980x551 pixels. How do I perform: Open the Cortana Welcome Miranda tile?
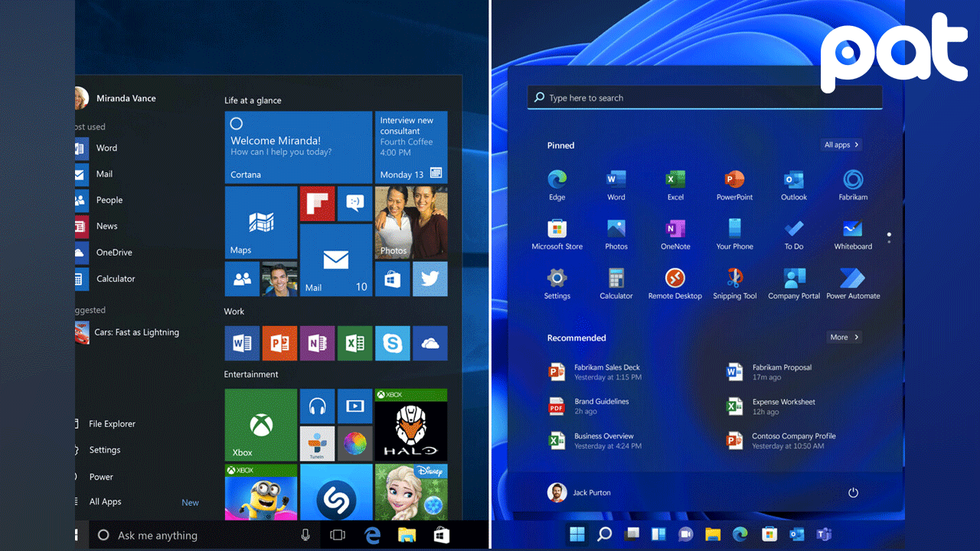(x=298, y=147)
